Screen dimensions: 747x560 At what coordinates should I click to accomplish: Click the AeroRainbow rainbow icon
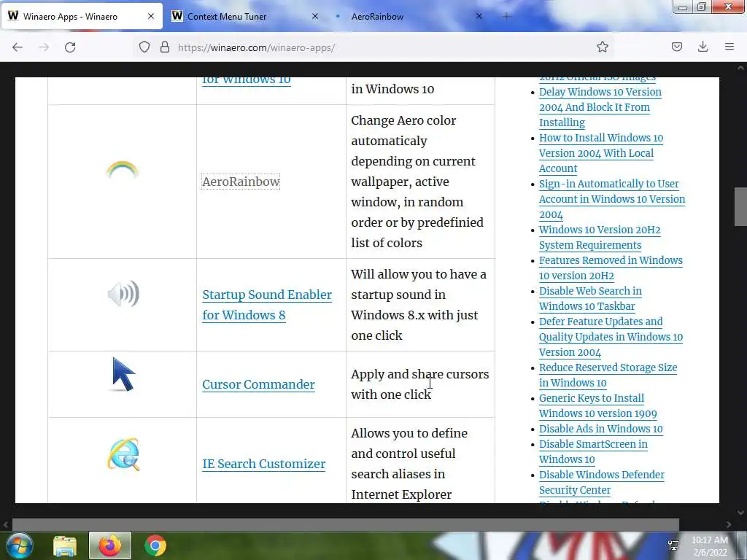(122, 170)
